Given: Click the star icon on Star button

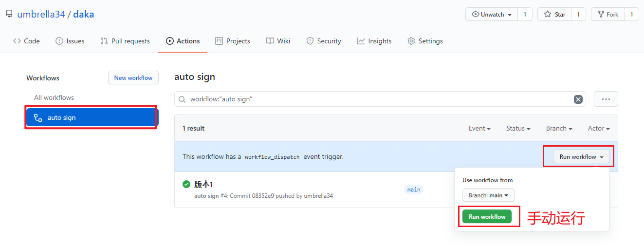Looking at the screenshot, I should tap(548, 15).
